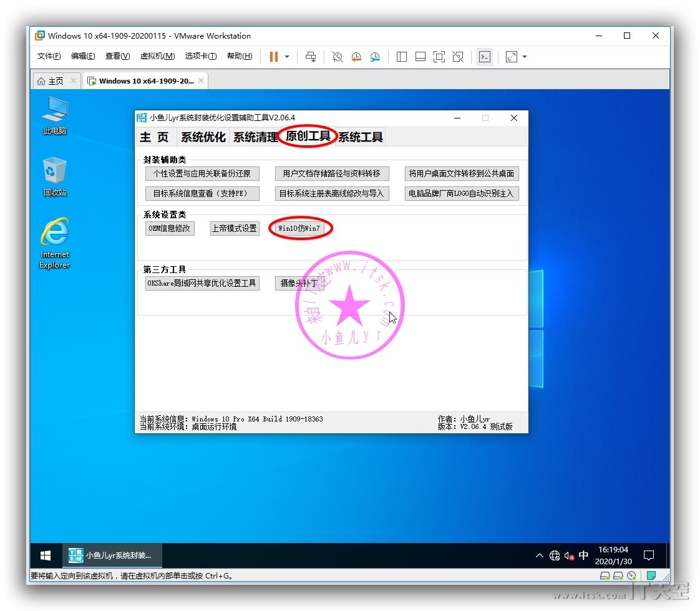Switch to the 主 页 tab in the tool
Image resolution: width=700 pixels, height=611 pixels.
(155, 137)
